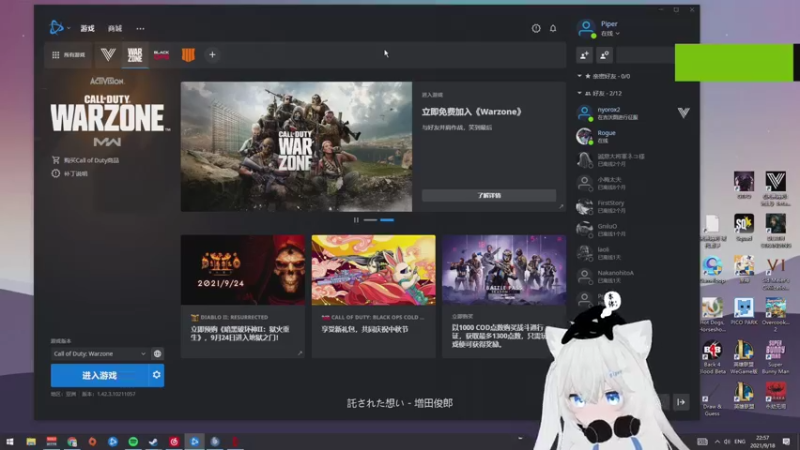Select friend NakanohitoA

tap(633, 276)
